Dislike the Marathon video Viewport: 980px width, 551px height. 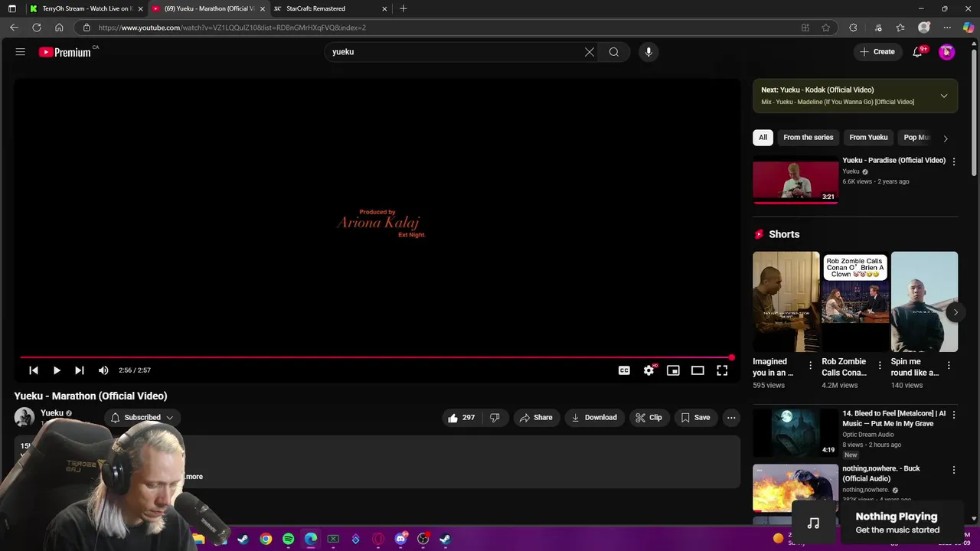[x=495, y=418]
